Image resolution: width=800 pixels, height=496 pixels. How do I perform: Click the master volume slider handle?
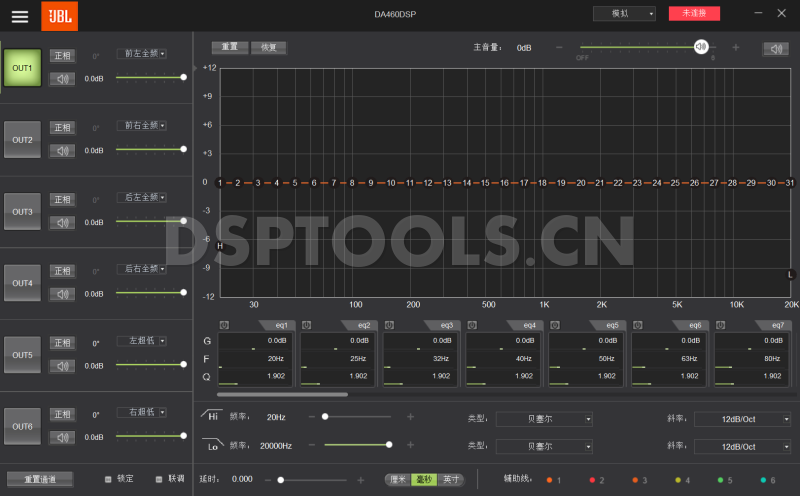pyautogui.click(x=701, y=47)
